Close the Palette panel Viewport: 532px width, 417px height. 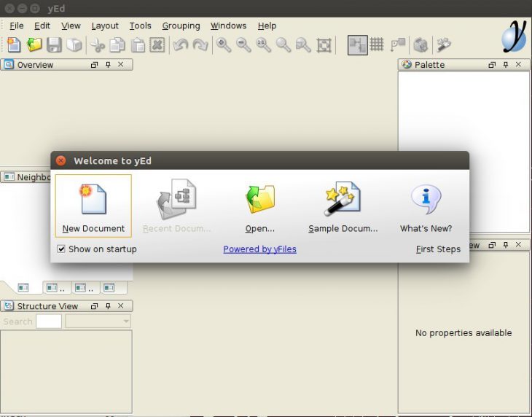point(518,64)
